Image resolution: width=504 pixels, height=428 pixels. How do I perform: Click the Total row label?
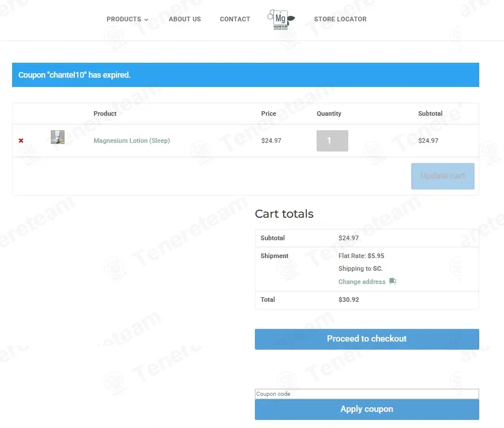[268, 300]
